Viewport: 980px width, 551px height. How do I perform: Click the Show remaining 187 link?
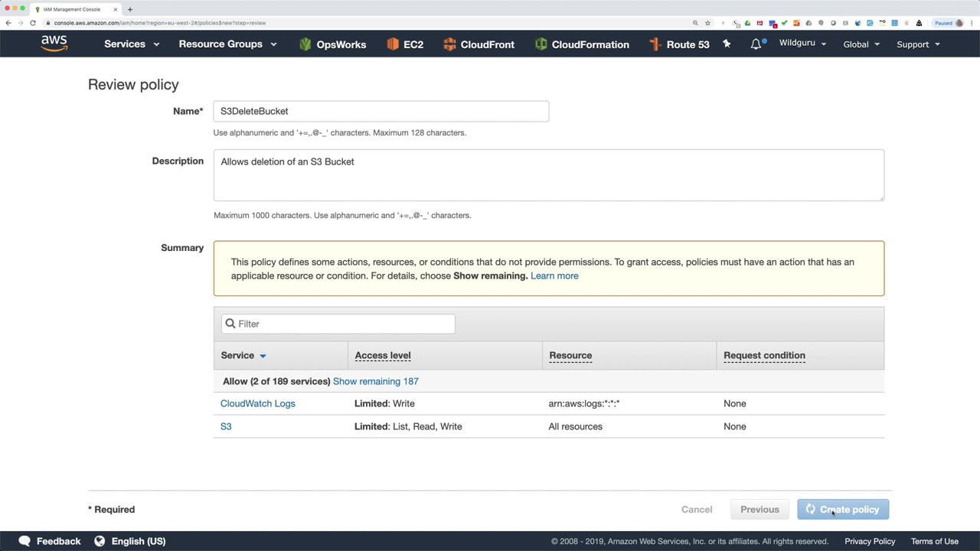pos(375,381)
